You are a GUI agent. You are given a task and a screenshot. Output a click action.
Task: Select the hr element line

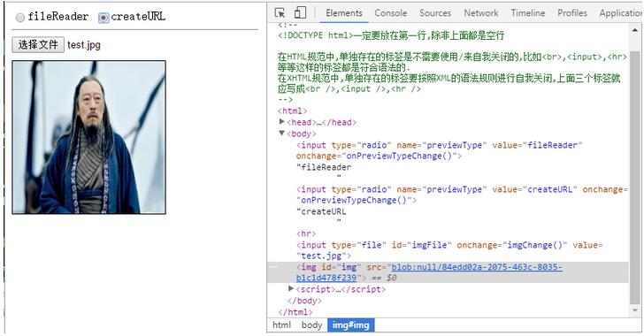point(306,233)
